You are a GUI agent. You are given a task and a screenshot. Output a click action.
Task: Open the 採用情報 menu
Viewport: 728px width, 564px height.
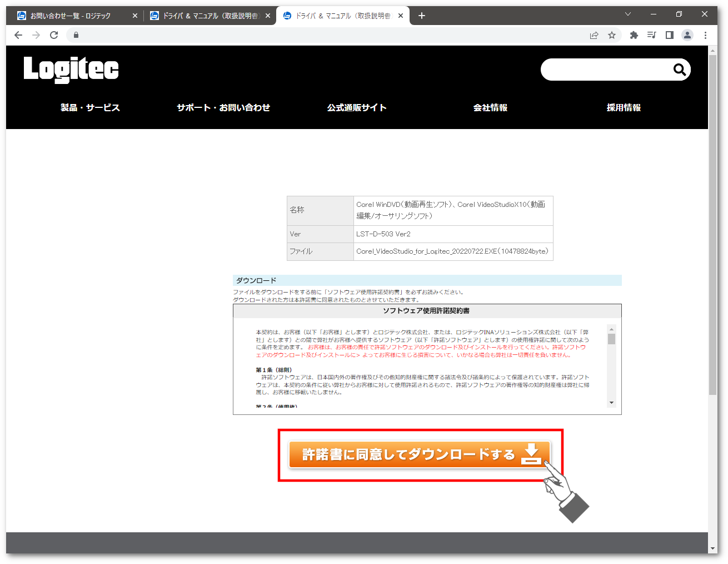[624, 108]
